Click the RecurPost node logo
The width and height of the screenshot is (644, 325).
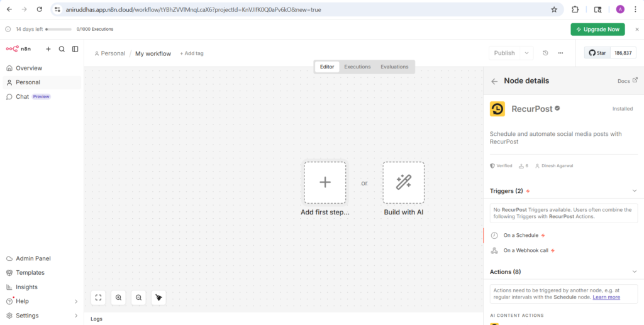pyautogui.click(x=497, y=109)
